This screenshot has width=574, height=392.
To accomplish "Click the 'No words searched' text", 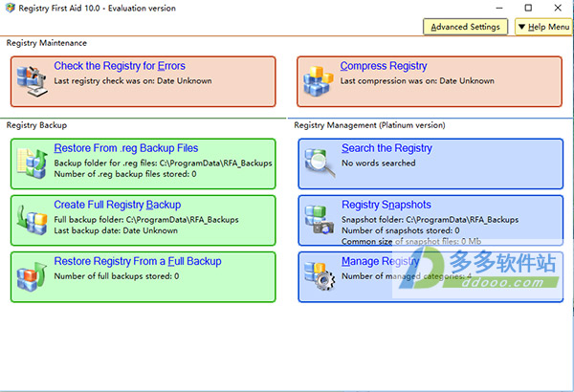I will (379, 163).
